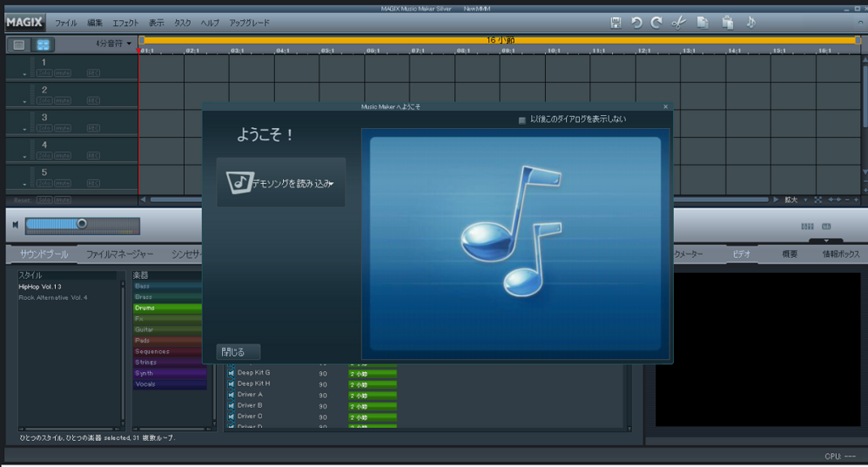Close the welcome dialog with 閉じる button
This screenshot has width=868, height=467.
pyautogui.click(x=238, y=352)
